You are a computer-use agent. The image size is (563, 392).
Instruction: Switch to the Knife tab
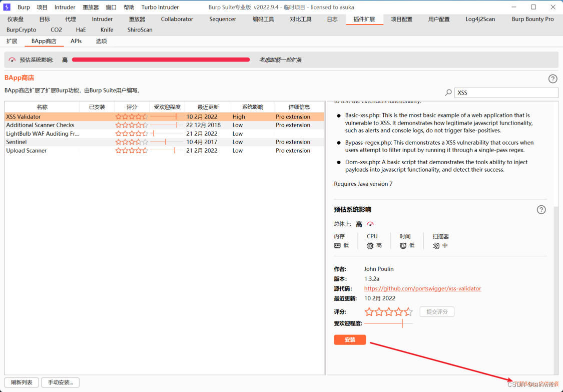(x=107, y=30)
